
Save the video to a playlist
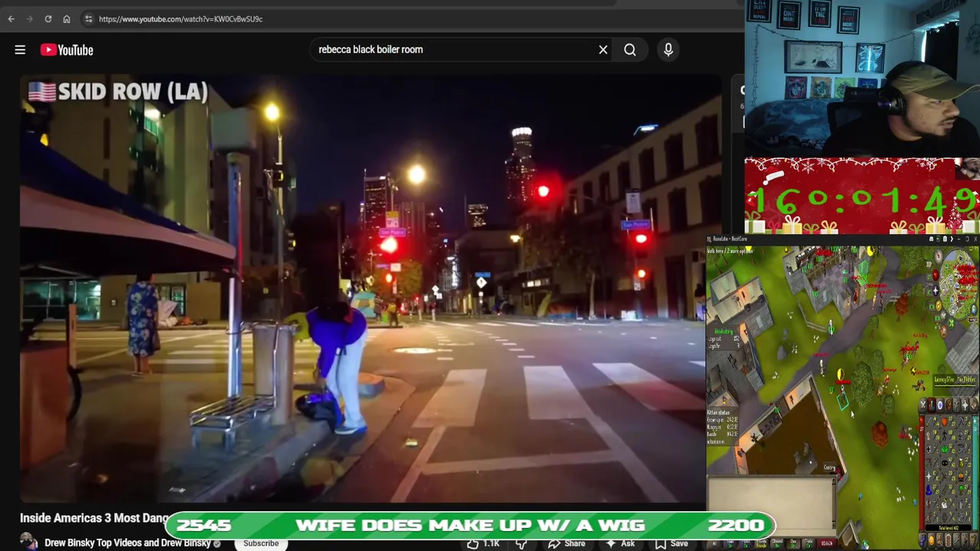pyautogui.click(x=671, y=543)
